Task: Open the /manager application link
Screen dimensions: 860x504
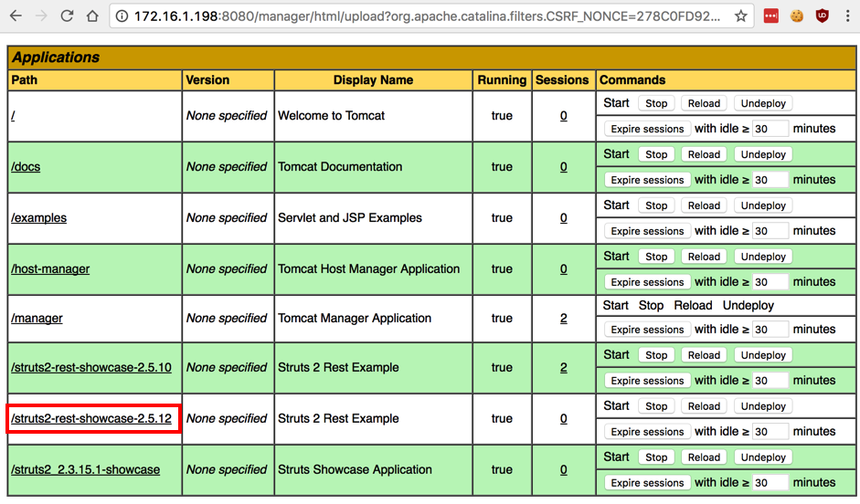Action: 37,318
